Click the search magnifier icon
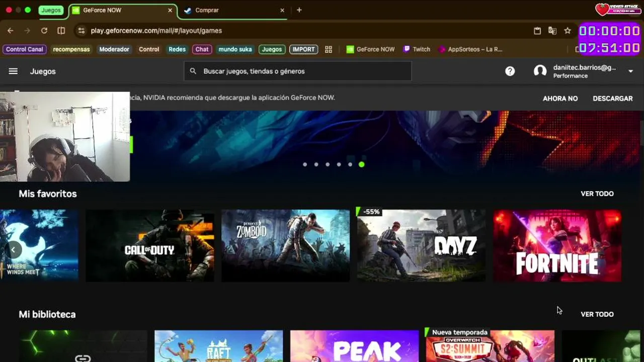The width and height of the screenshot is (644, 362). [x=193, y=71]
